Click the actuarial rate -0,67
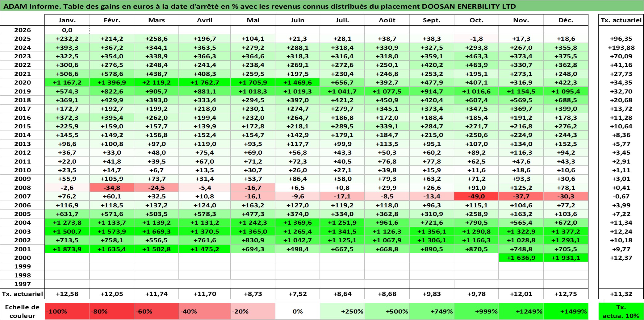 [621, 196]
